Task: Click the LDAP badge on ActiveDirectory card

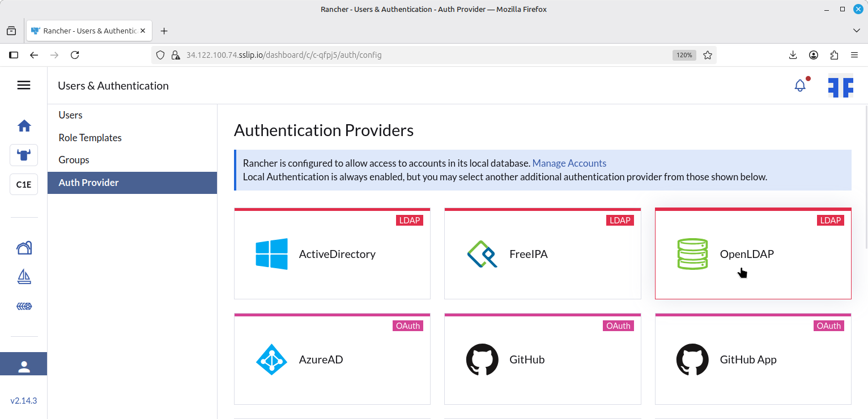Action: click(409, 220)
